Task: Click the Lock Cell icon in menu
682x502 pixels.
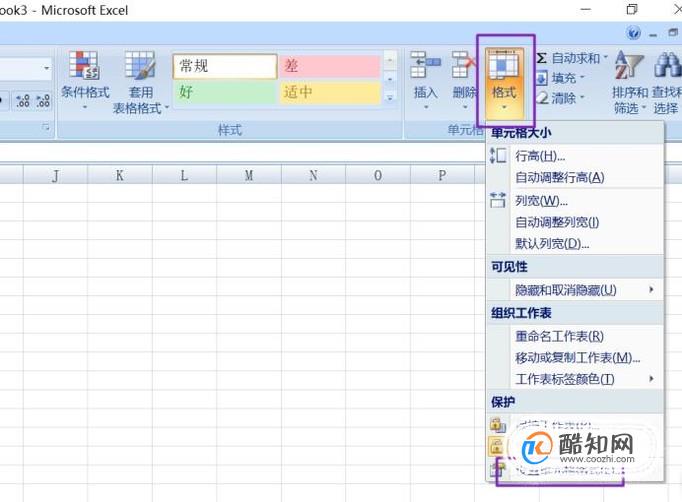Action: click(x=496, y=446)
